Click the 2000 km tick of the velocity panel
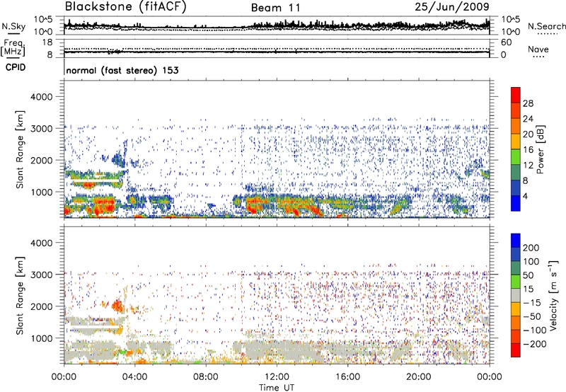 tap(42, 306)
